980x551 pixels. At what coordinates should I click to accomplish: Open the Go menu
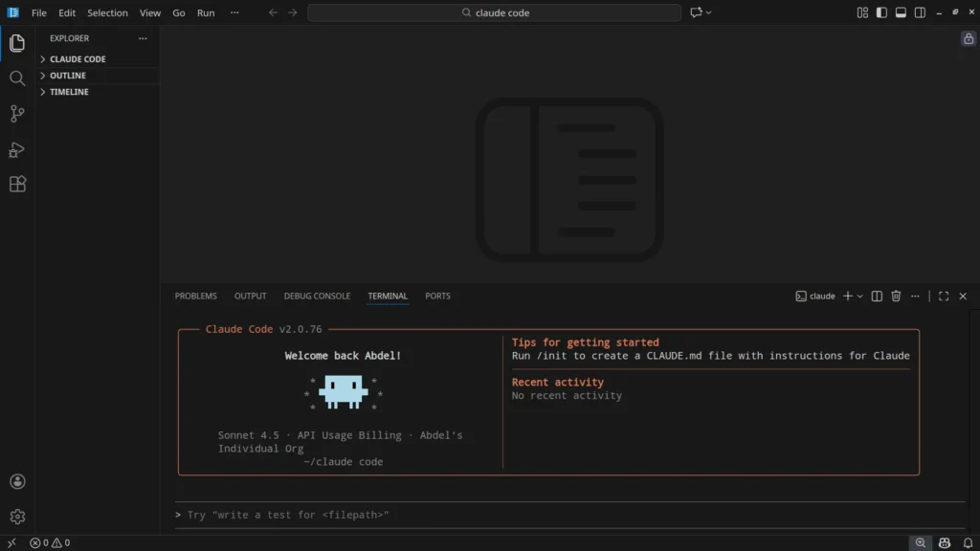(x=179, y=12)
